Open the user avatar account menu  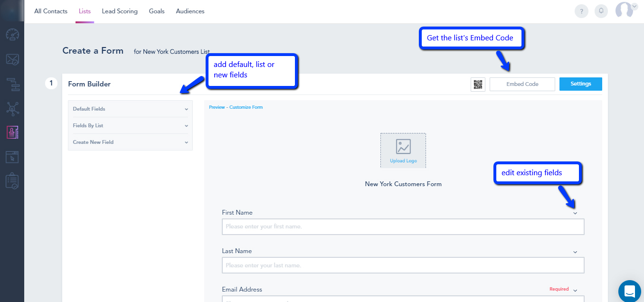click(x=625, y=10)
